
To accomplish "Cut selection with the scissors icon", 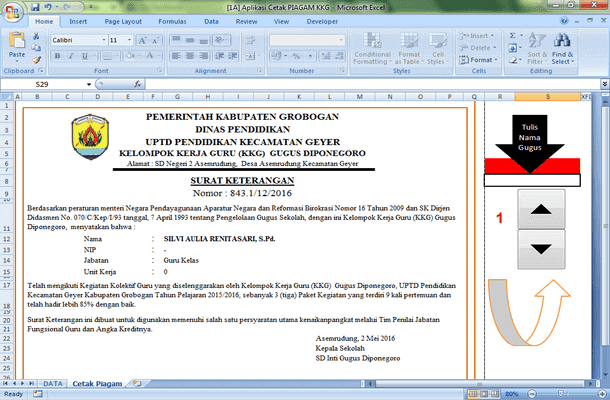I will tap(36, 36).
